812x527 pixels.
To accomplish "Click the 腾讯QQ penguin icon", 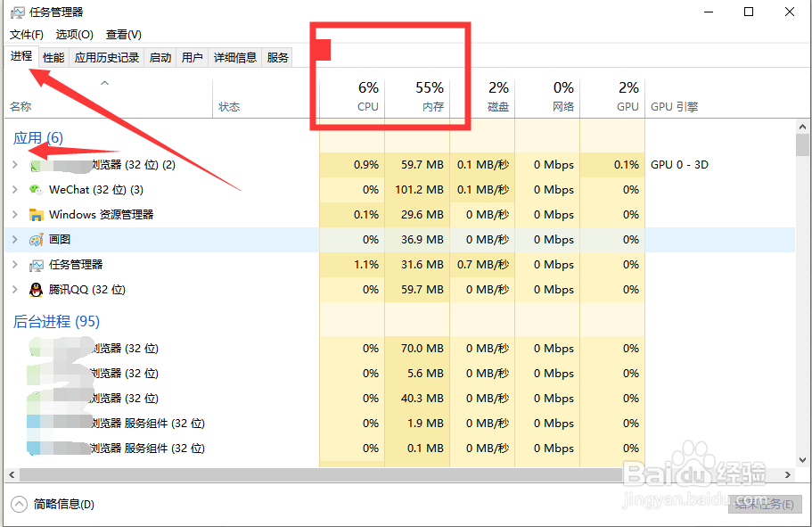I will (x=36, y=290).
